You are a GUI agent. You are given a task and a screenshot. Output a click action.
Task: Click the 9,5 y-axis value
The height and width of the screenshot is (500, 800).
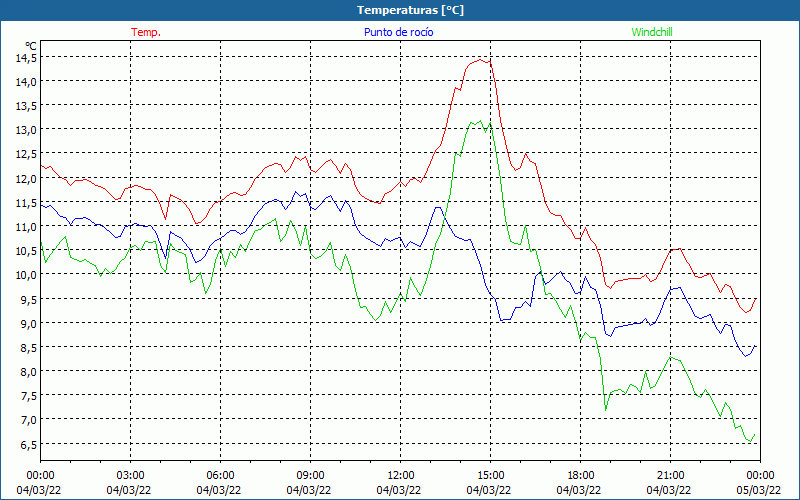coord(29,299)
